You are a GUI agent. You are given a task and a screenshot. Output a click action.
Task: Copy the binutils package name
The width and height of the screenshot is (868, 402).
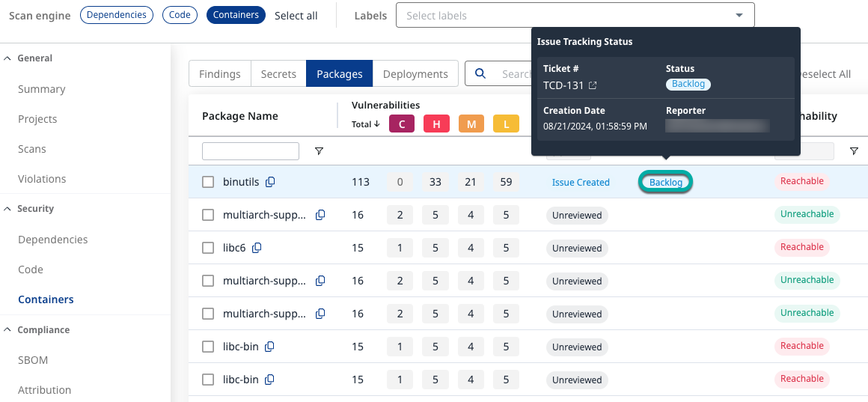click(270, 182)
